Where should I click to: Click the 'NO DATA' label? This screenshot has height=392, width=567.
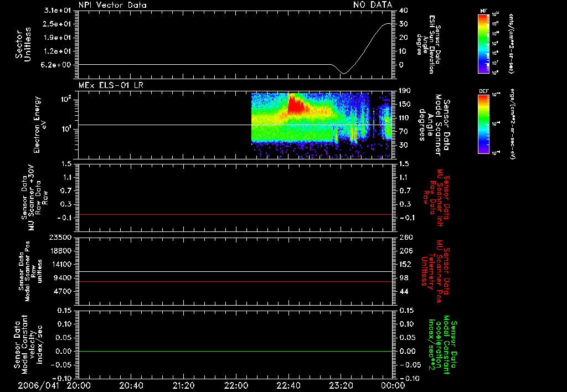click(x=373, y=5)
